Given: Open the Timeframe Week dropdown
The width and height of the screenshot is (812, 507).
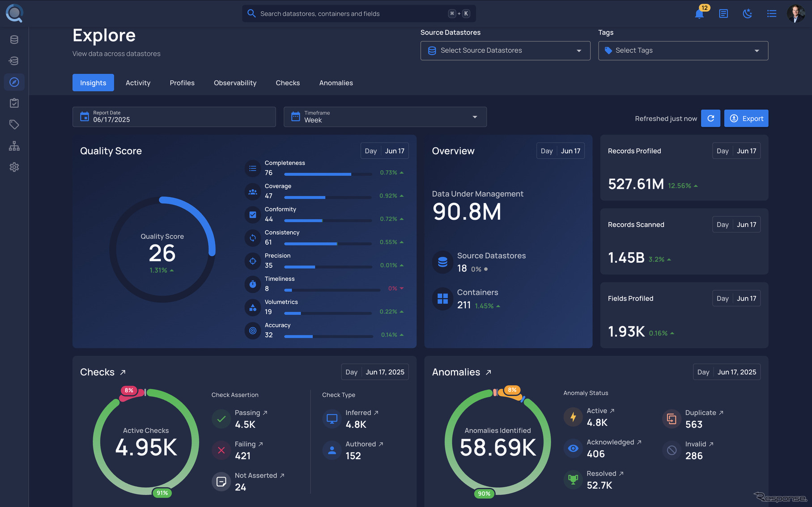Looking at the screenshot, I should [385, 117].
